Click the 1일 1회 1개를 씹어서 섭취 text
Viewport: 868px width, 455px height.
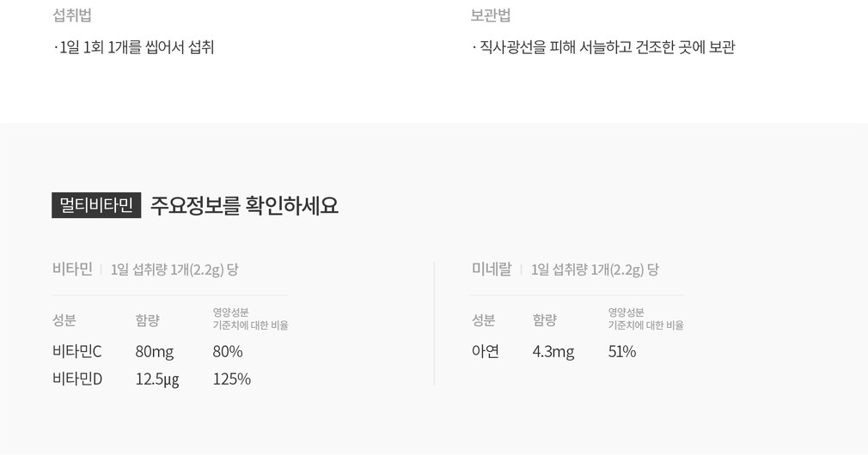click(135, 47)
